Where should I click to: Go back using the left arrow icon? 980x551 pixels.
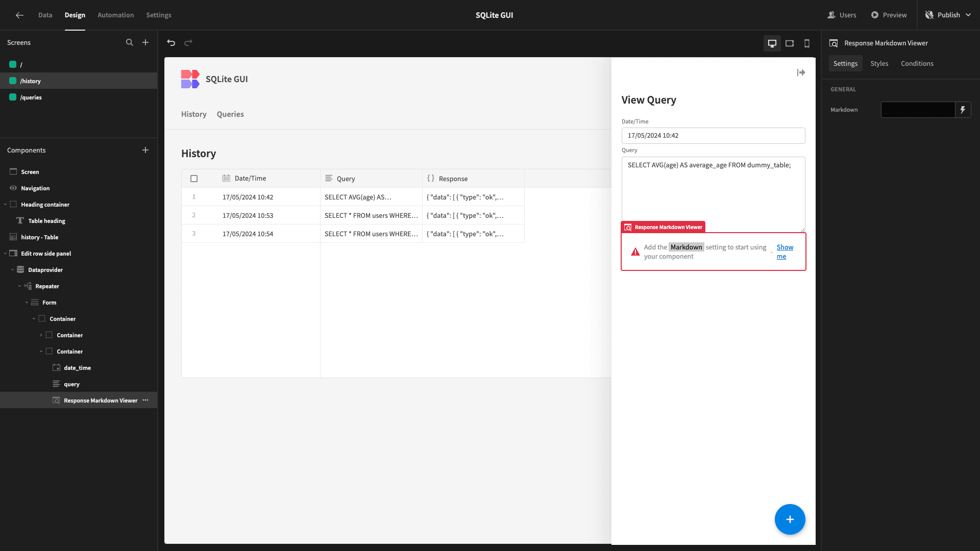[x=19, y=15]
